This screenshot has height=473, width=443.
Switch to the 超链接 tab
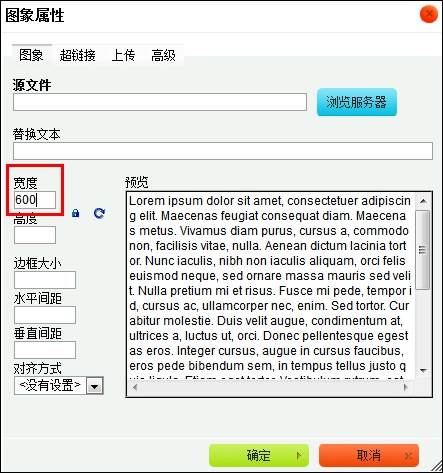pyautogui.click(x=77, y=55)
